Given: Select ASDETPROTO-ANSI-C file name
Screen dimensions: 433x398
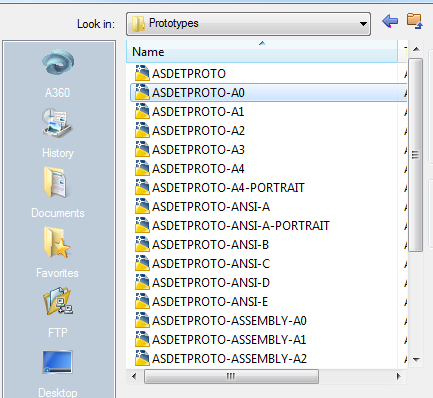Looking at the screenshot, I should tap(211, 264).
